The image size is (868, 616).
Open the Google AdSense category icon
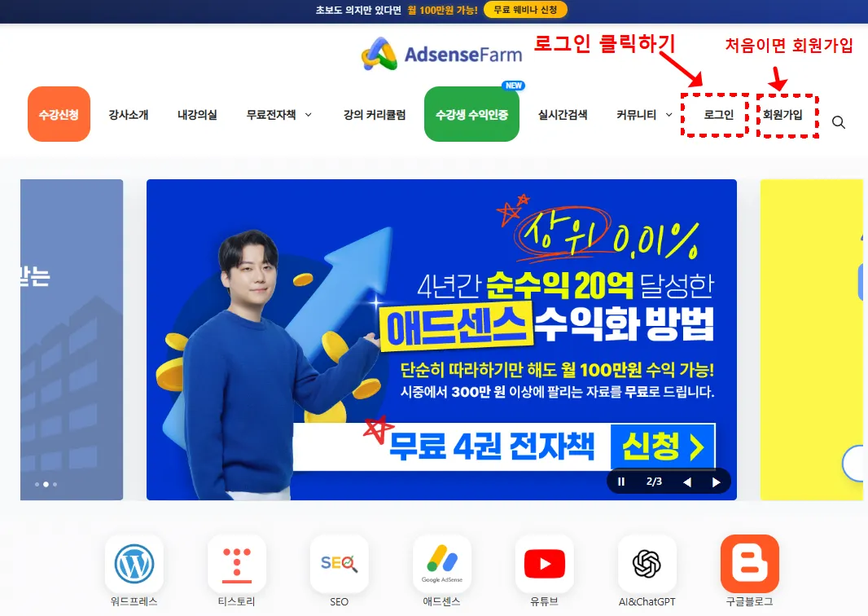pos(442,564)
